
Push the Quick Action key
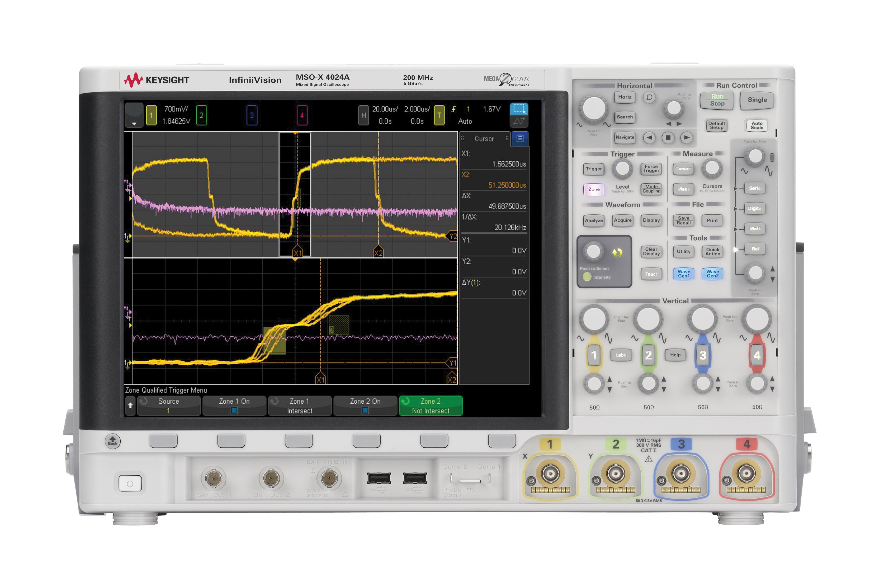tap(712, 252)
